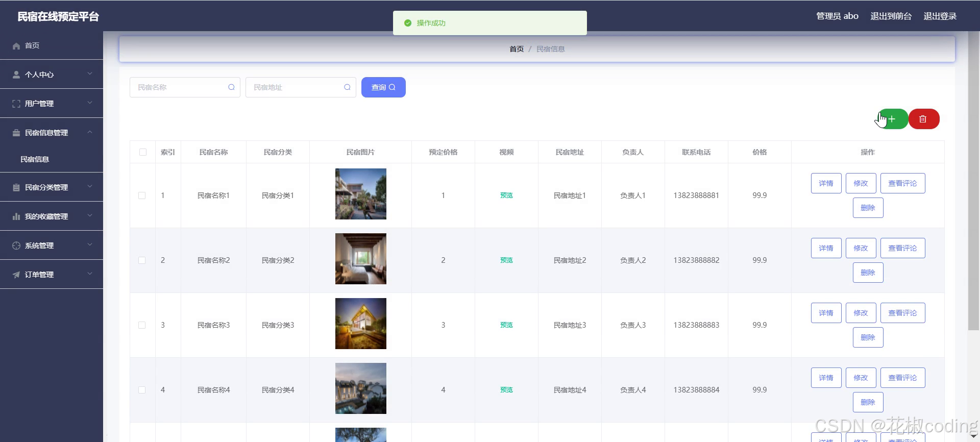This screenshot has width=980, height=442.
Task: Open the image thumbnail for 民宿名称3
Action: click(361, 324)
